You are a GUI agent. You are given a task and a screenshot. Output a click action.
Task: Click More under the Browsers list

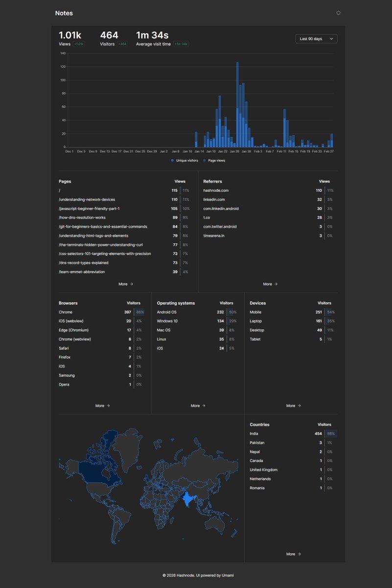pyautogui.click(x=103, y=406)
